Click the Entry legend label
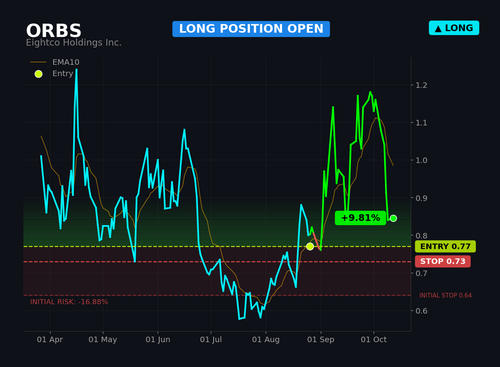This screenshot has width=500, height=367. 62,73
